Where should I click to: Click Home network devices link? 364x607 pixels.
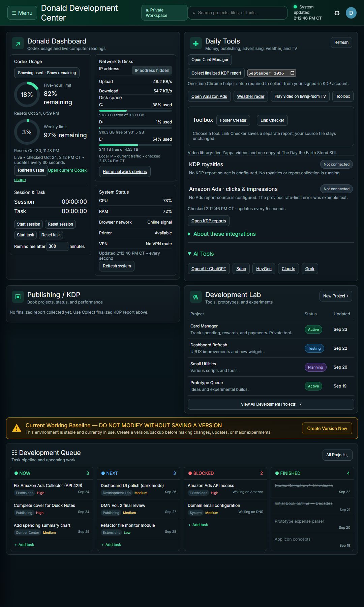[x=125, y=171]
